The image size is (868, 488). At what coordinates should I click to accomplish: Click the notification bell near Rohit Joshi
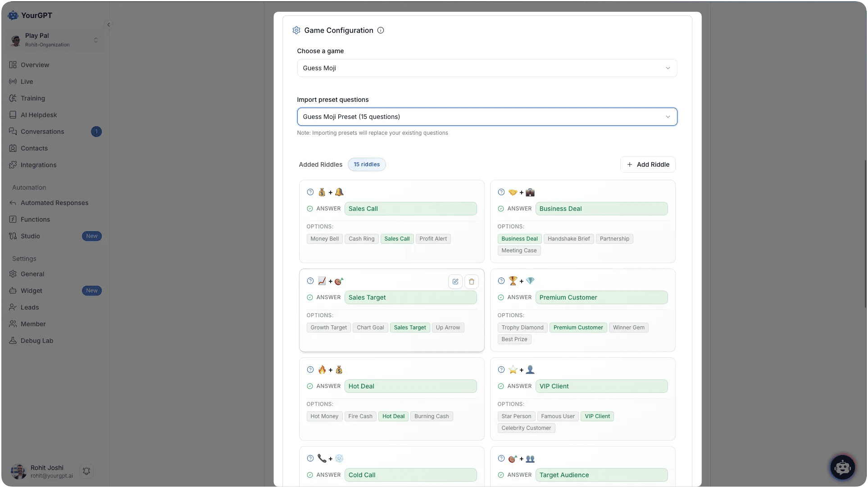(86, 471)
